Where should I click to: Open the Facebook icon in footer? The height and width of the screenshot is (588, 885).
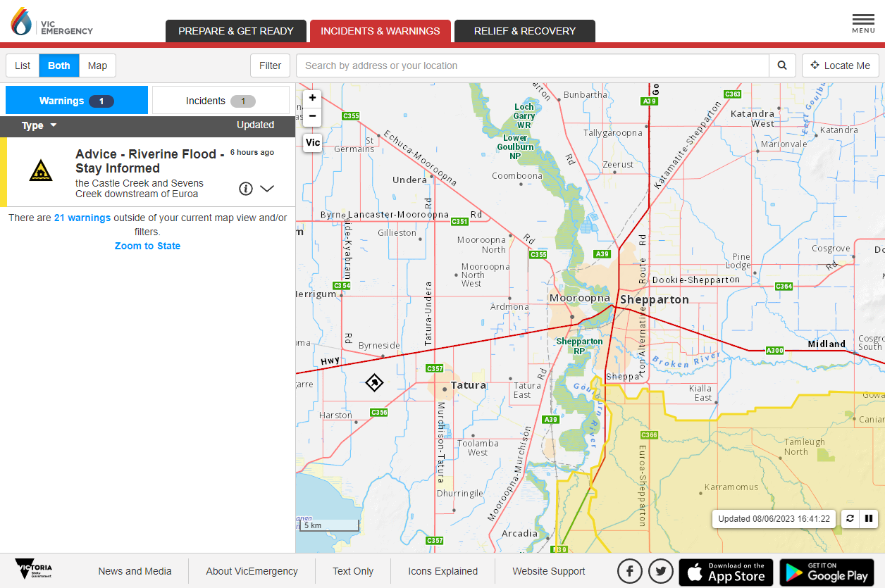click(630, 572)
